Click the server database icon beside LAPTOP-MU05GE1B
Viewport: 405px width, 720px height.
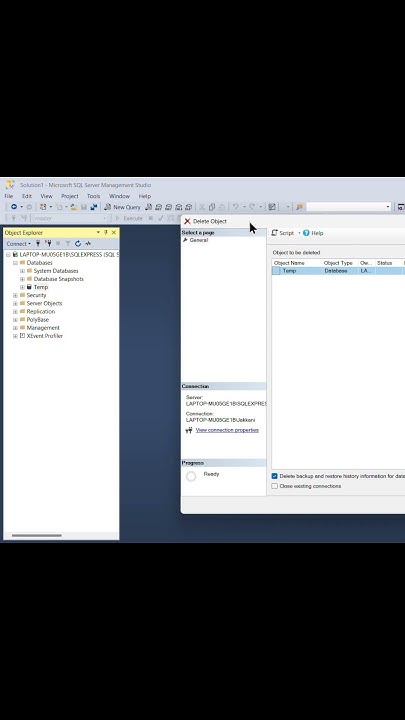[x=15, y=254]
